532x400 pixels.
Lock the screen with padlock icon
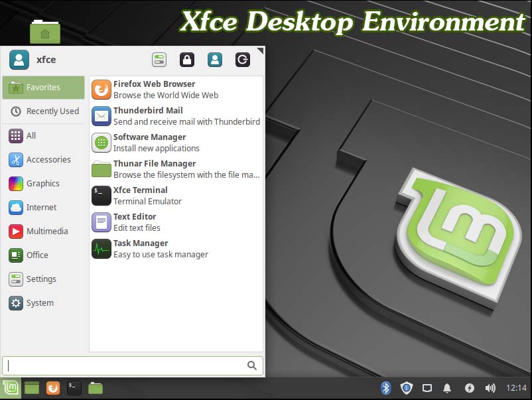[187, 60]
